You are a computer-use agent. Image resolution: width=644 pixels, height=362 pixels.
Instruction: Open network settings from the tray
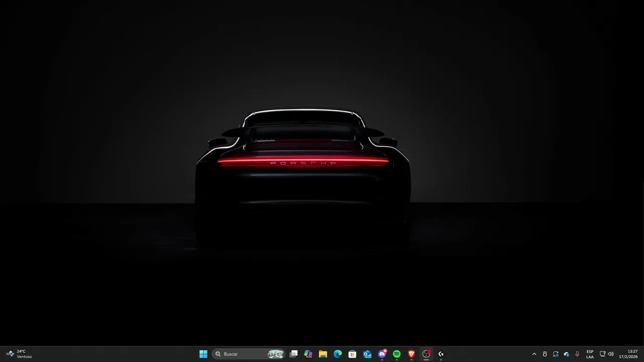[603, 354]
